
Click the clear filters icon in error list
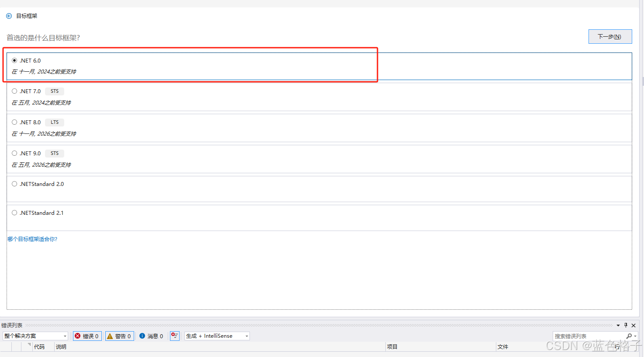point(174,336)
